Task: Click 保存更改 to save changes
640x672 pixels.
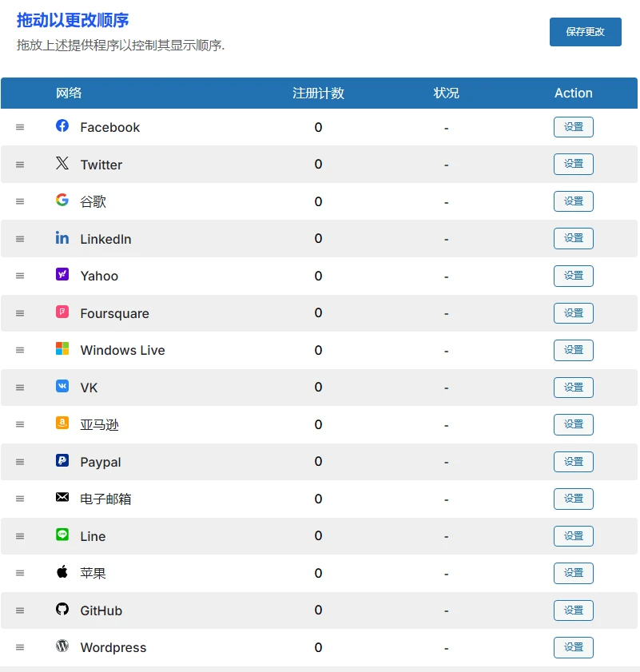Action: click(x=585, y=32)
